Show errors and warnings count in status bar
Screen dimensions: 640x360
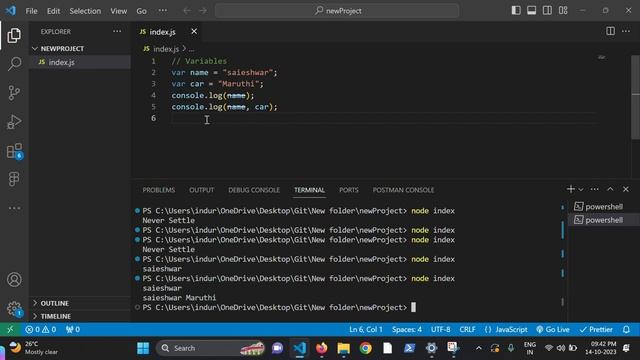pos(41,329)
